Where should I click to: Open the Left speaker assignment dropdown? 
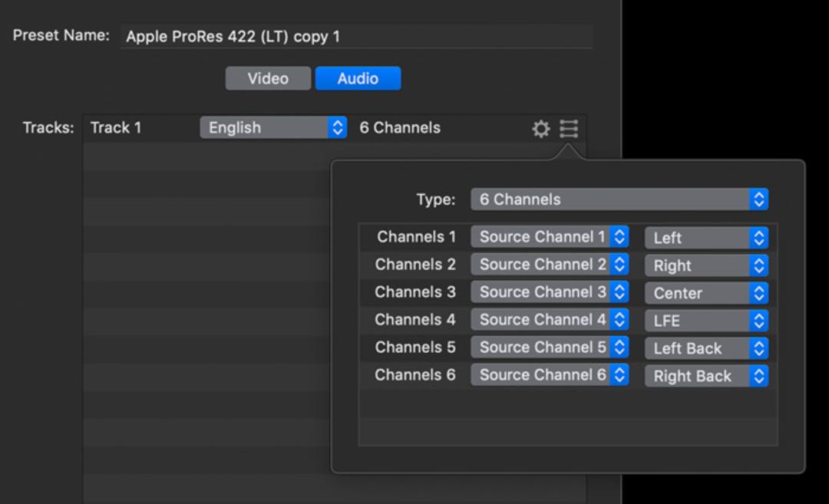(x=706, y=238)
